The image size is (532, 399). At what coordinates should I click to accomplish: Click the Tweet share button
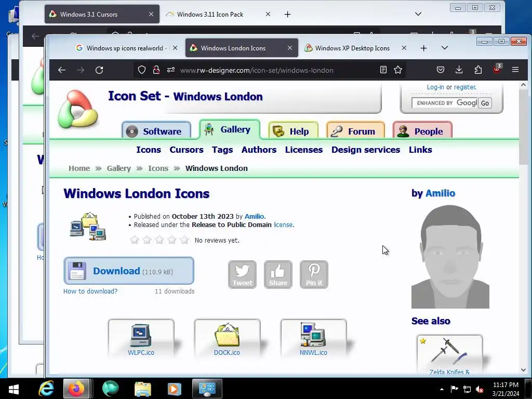242,274
